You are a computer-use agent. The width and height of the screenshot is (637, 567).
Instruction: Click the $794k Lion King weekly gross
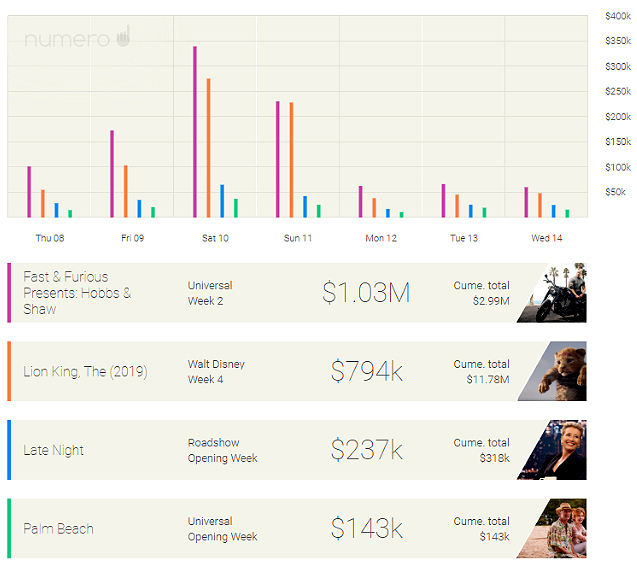point(366,371)
